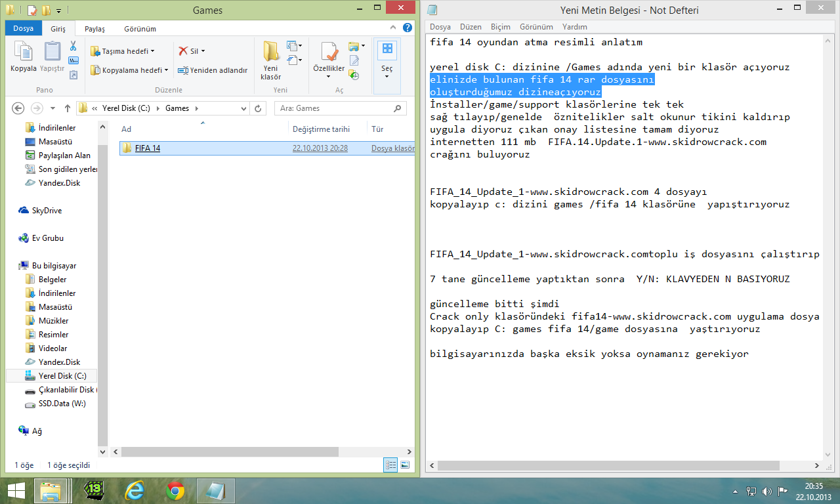Select SkyDrive in navigation pane

(47, 211)
